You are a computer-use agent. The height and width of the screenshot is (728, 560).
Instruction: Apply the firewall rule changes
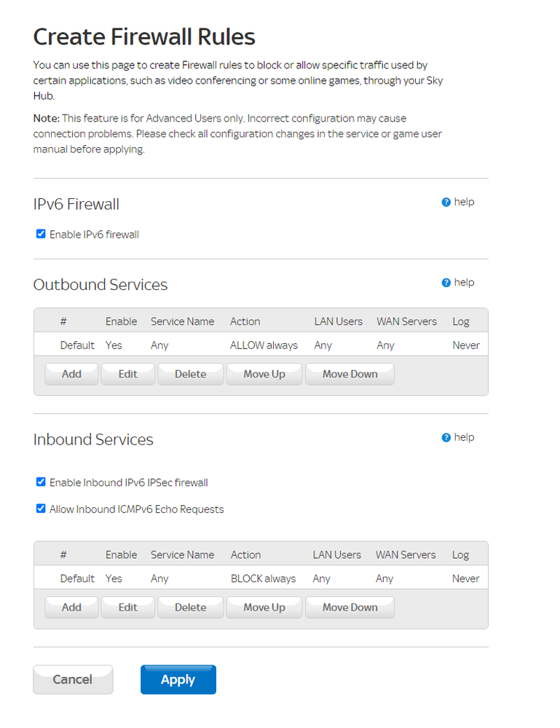(178, 679)
